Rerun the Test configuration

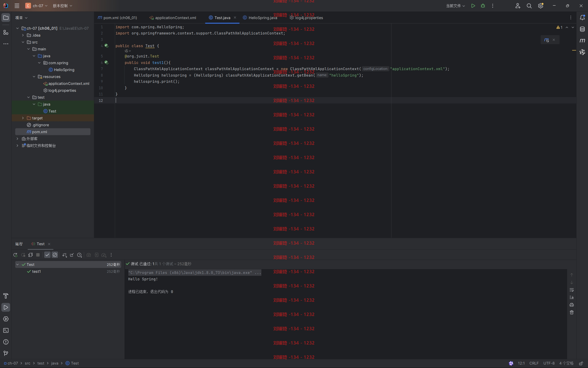(15, 255)
